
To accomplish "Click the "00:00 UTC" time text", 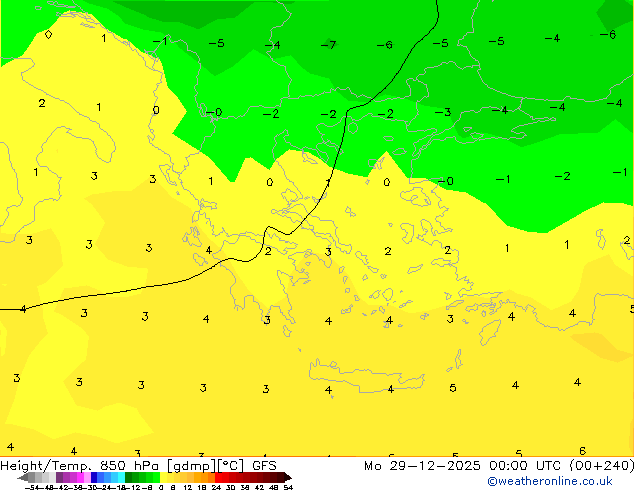I will [525, 465].
